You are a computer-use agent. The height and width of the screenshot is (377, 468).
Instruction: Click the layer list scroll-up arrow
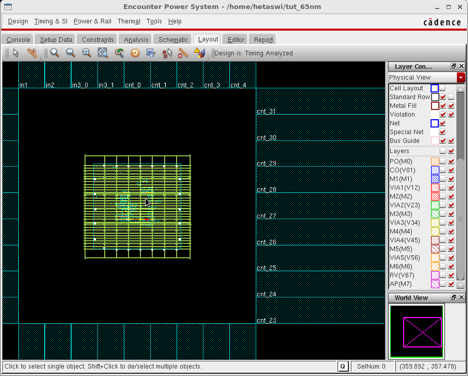pos(460,88)
